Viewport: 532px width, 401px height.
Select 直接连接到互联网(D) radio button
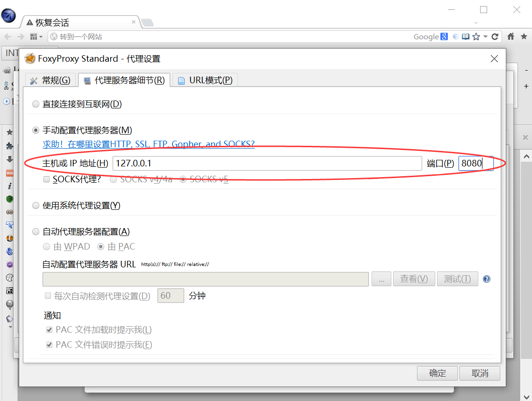coord(36,104)
